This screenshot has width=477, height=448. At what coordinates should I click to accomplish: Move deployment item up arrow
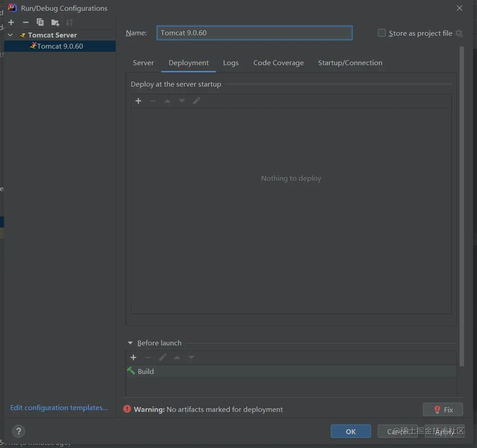pyautogui.click(x=167, y=101)
